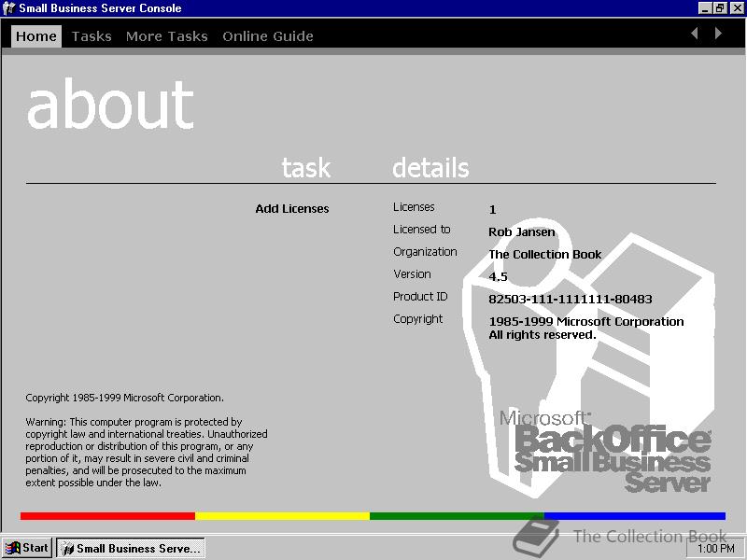Click the version value 4.5
Image resolution: width=747 pixels, height=560 pixels.
pyautogui.click(x=498, y=276)
